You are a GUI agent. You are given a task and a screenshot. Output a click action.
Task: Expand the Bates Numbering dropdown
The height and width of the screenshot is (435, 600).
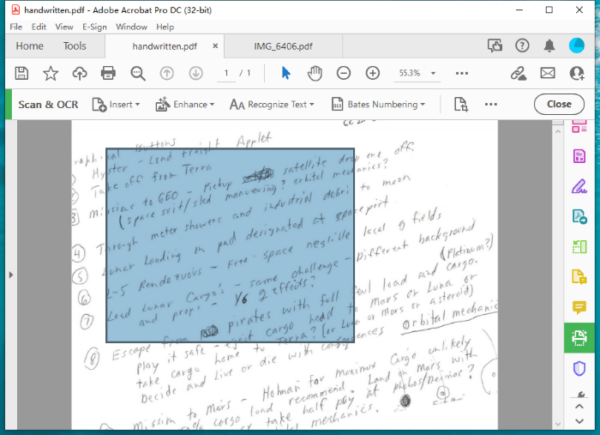tap(378, 104)
